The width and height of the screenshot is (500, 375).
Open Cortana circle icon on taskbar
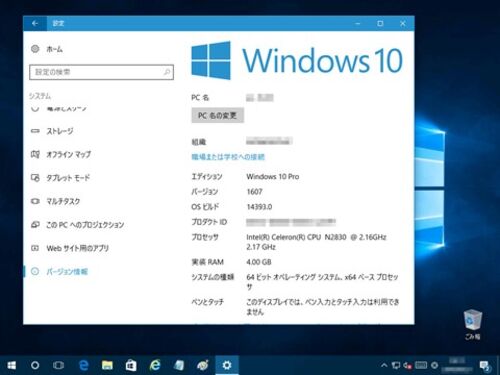point(35,365)
